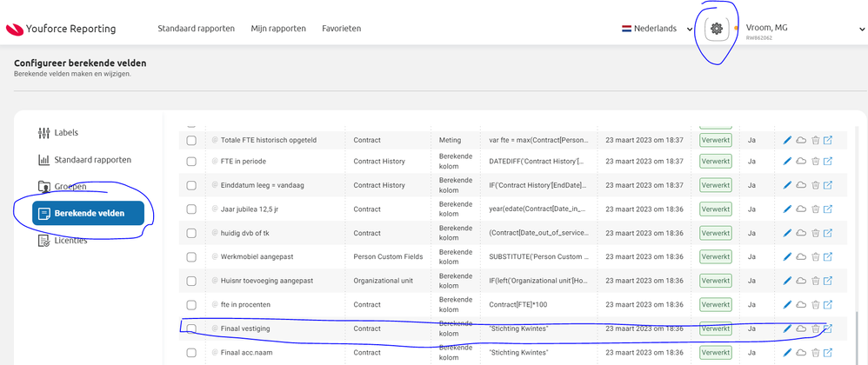This screenshot has width=868, height=365.
Task: Edit the 'fte in procenten' field
Action: click(788, 305)
